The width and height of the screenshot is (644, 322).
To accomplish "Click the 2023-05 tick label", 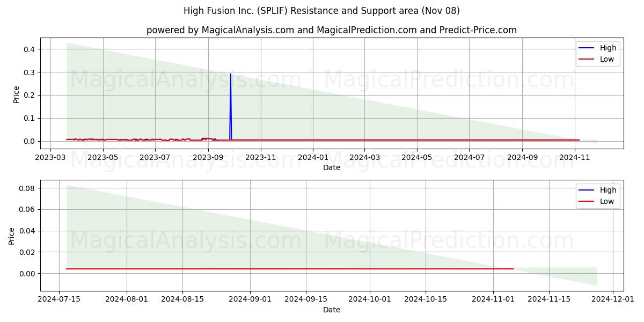I will click(103, 158).
